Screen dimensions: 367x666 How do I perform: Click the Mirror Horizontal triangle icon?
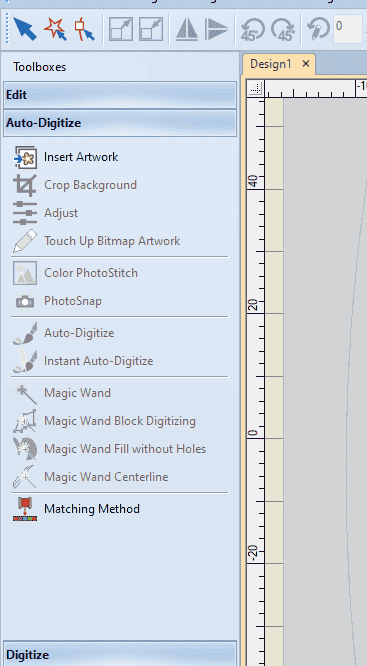point(187,29)
